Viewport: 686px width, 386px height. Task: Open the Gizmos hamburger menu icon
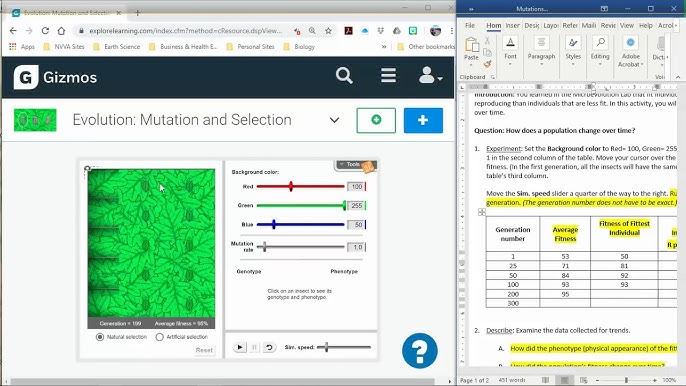pos(388,75)
